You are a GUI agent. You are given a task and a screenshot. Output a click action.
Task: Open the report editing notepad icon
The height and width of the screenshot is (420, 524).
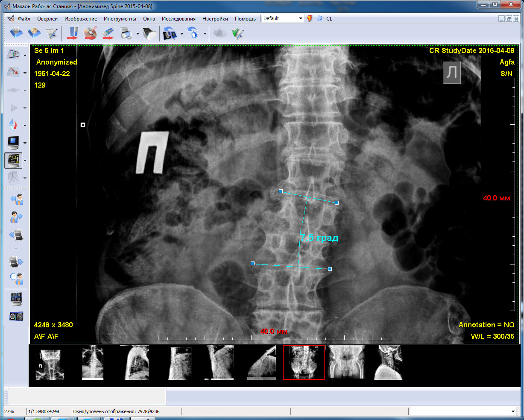51,33
